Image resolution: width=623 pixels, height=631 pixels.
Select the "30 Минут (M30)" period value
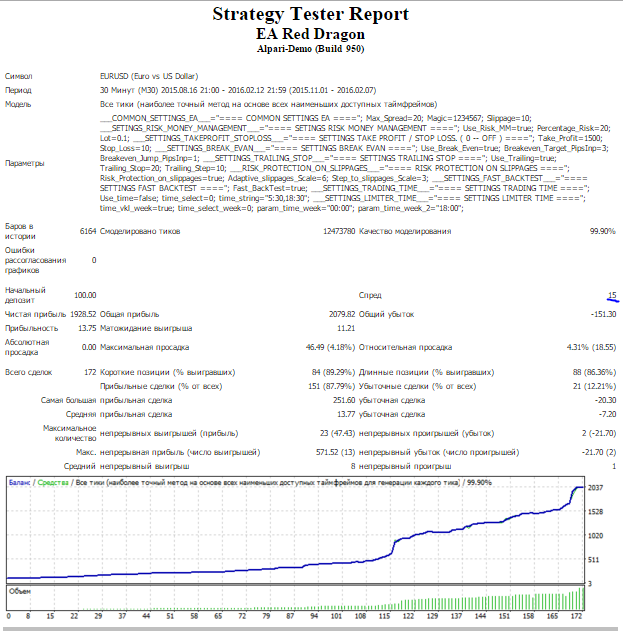coord(129,90)
